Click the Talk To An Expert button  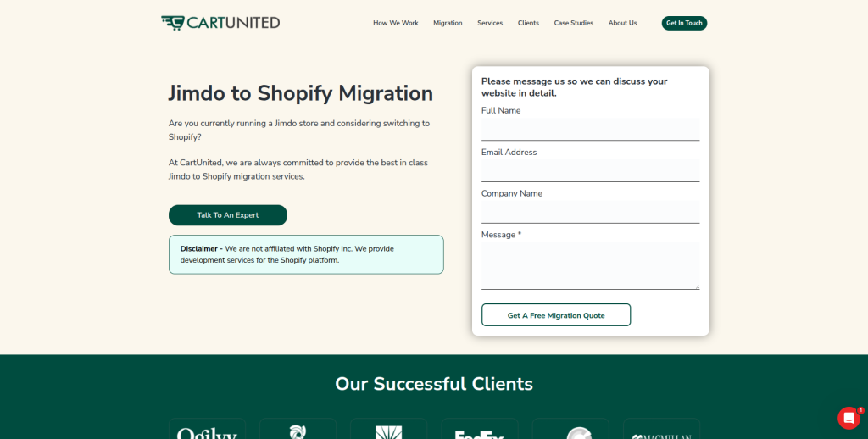pos(228,215)
